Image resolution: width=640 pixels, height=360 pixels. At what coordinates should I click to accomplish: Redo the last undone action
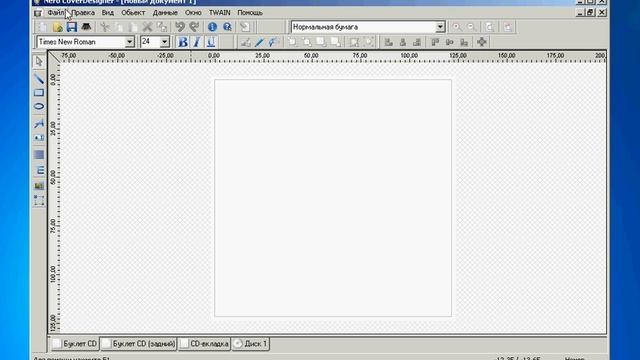(194, 27)
